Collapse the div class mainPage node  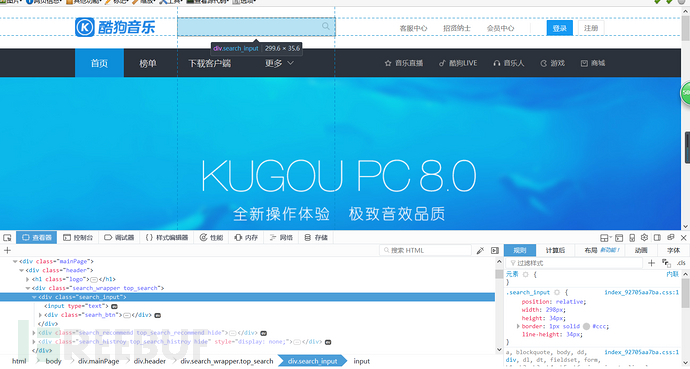point(15,261)
